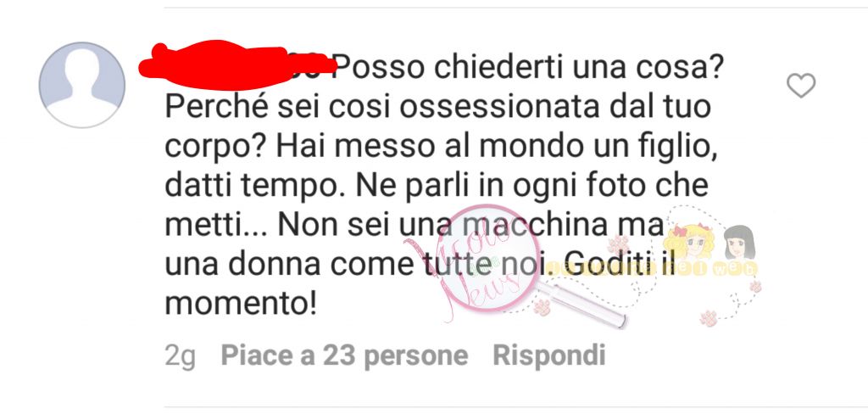This screenshot has width=868, height=420.
Task: Click the dark-haired cartoon girl watermark
Action: point(739,242)
